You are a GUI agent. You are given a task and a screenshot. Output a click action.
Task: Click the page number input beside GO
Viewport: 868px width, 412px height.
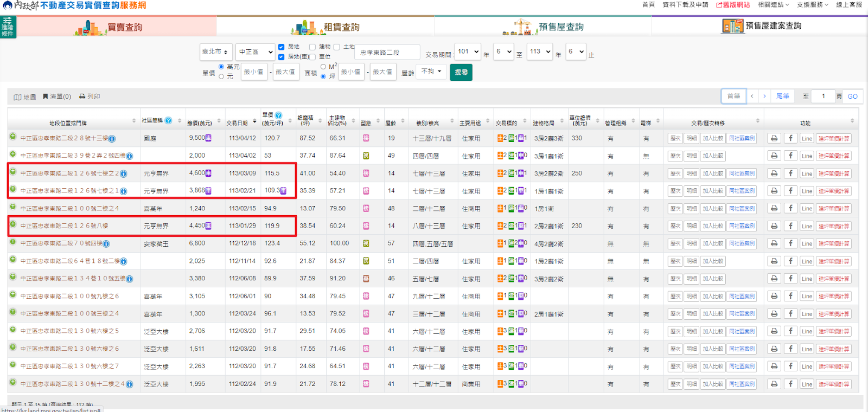coord(823,96)
